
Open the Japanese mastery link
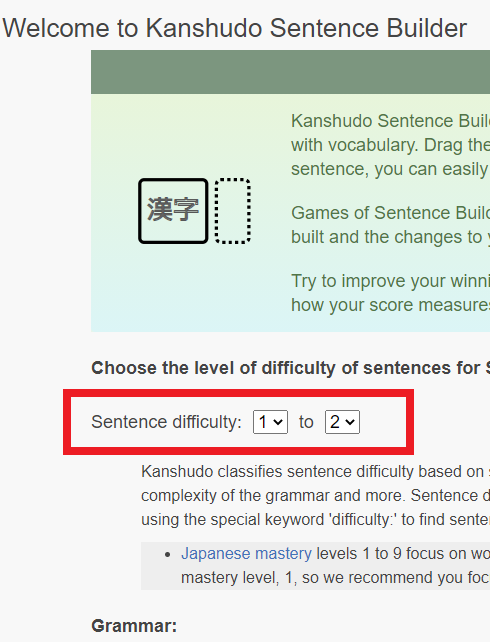point(246,554)
